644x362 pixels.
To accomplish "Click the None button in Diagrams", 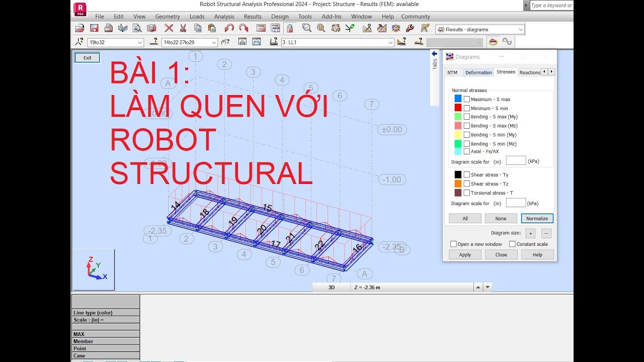I will click(501, 218).
